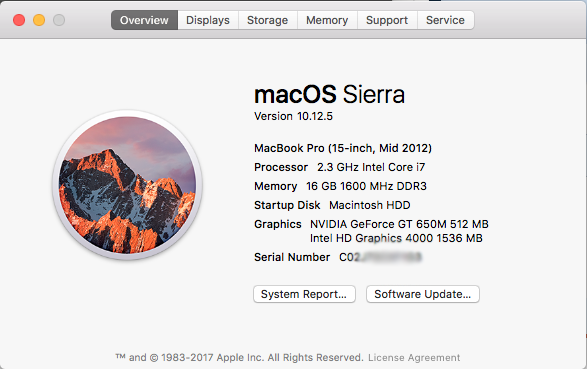The width and height of the screenshot is (587, 369).
Task: Switch to the Service tab
Action: pos(445,20)
